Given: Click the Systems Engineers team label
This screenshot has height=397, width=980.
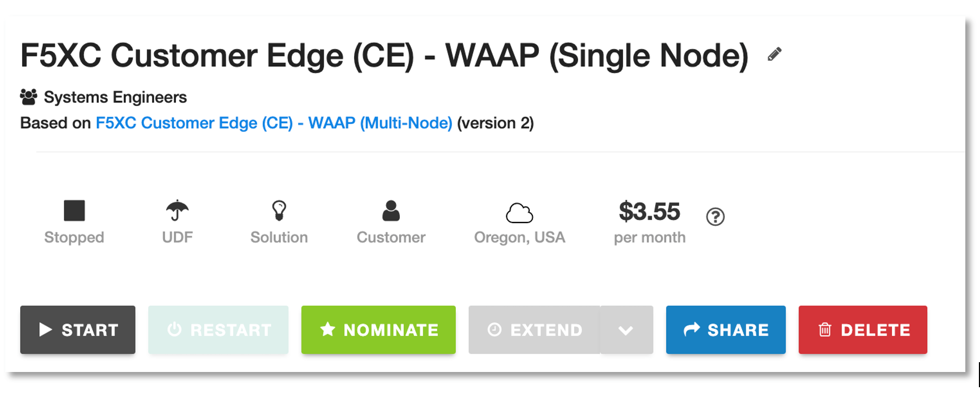Looking at the screenshot, I should click(115, 97).
